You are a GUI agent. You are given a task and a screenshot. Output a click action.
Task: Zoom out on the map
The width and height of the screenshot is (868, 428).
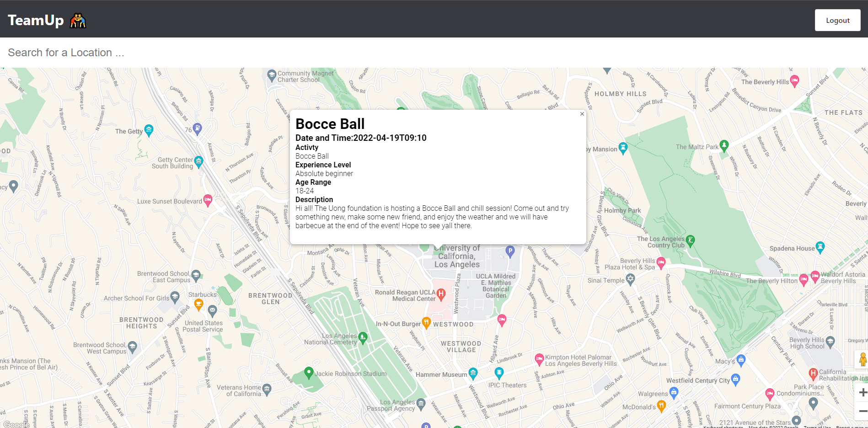pyautogui.click(x=862, y=411)
